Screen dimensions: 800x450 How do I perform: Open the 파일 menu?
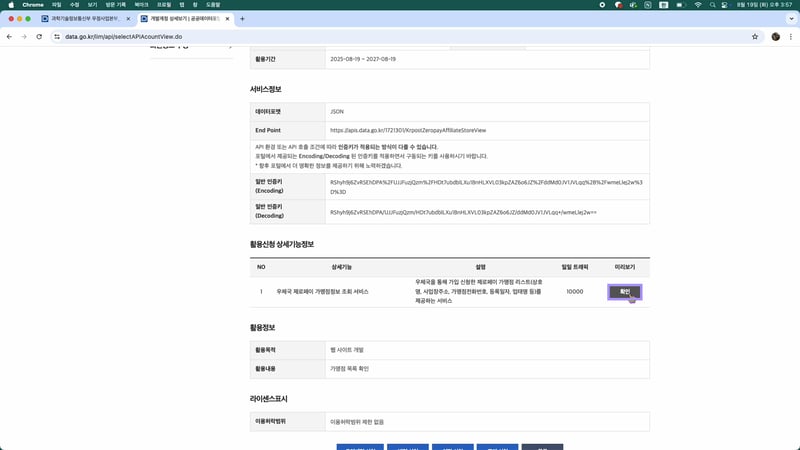point(57,5)
